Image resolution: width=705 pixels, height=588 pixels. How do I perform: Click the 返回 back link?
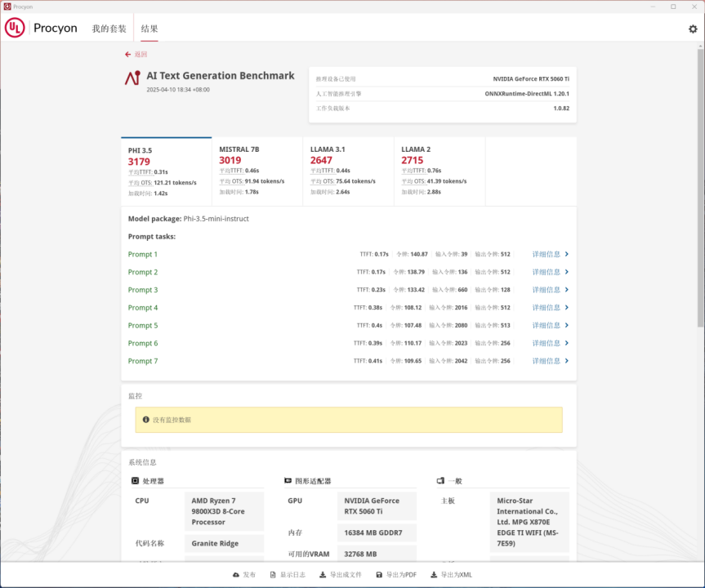point(141,55)
